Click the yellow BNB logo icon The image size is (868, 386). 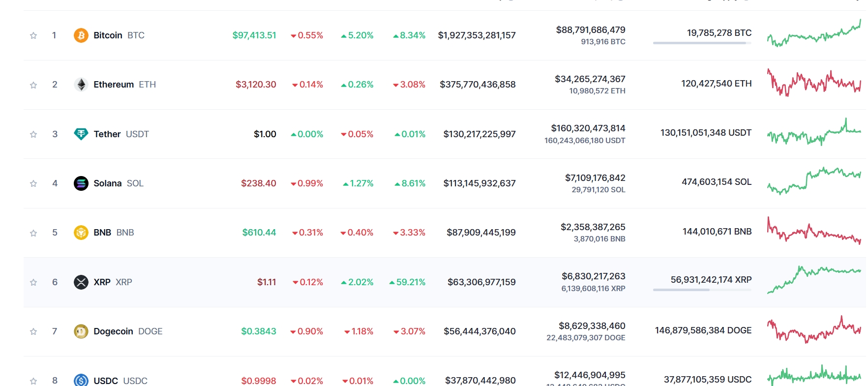click(81, 233)
